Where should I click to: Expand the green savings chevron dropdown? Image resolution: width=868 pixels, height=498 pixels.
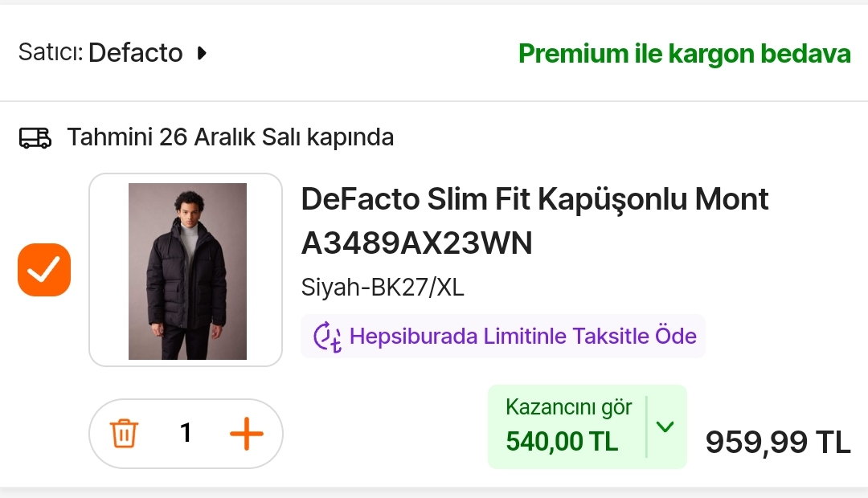click(665, 427)
